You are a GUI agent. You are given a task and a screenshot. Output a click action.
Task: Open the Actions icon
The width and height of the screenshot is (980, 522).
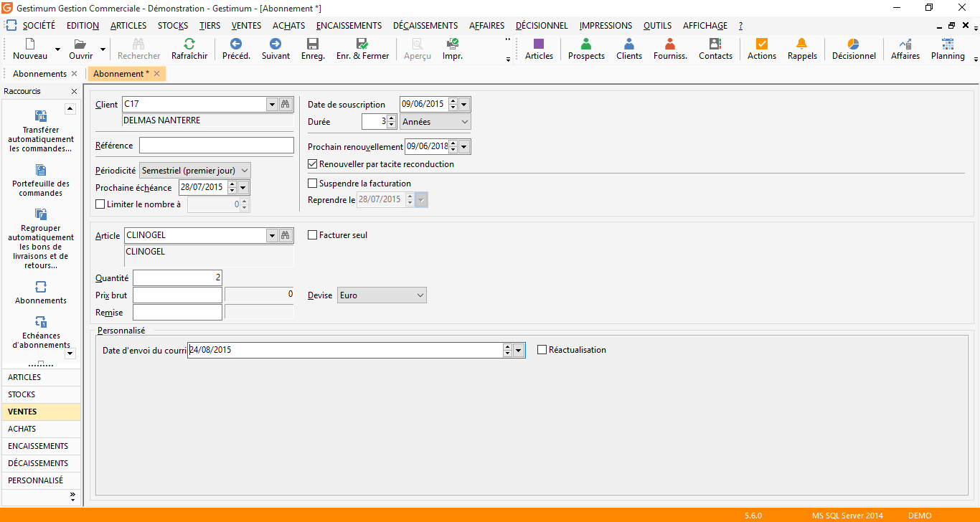click(762, 44)
